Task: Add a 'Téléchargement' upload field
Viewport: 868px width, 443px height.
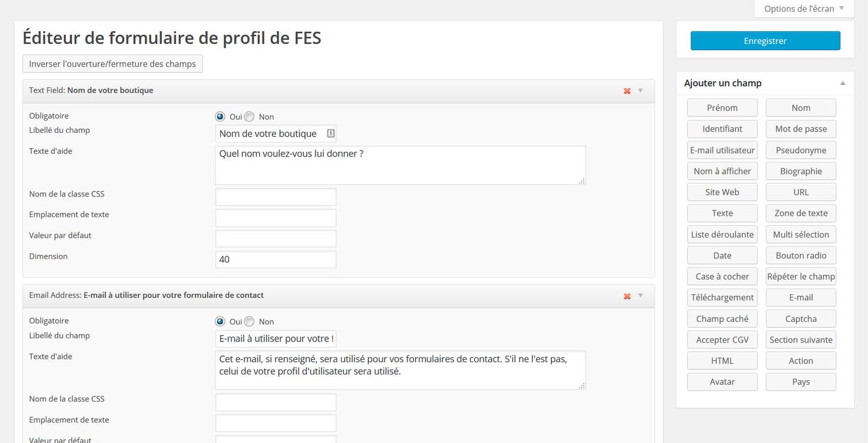Action: click(x=723, y=297)
